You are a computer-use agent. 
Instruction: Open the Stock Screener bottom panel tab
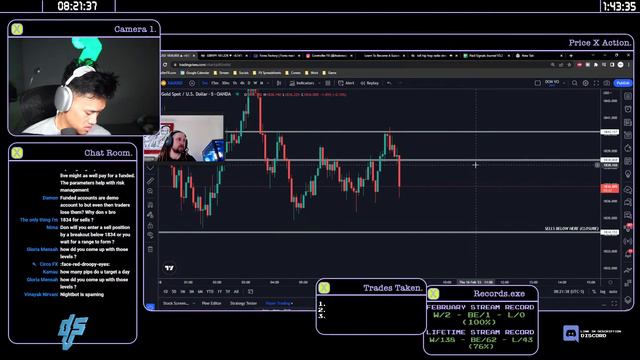click(176, 303)
